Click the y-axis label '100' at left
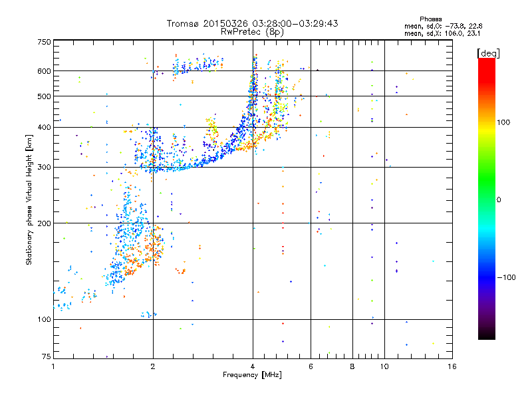 (x=44, y=320)
